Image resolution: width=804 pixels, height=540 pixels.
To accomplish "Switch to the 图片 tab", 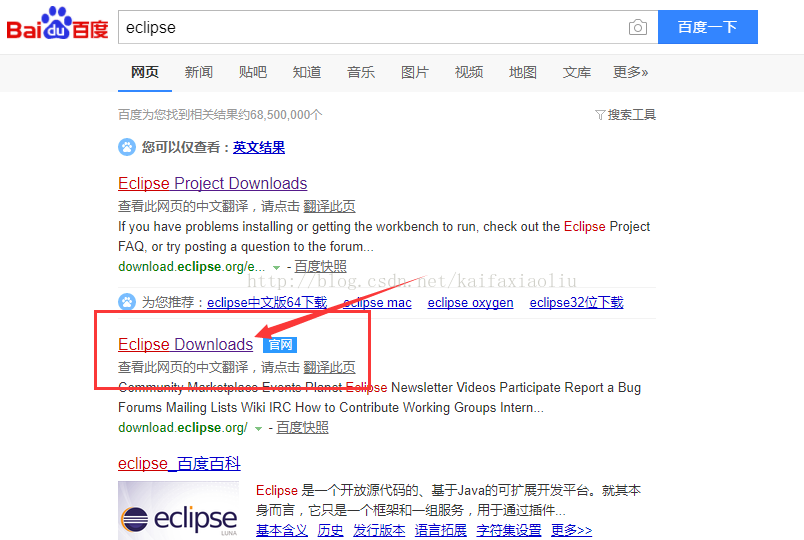I will tap(415, 72).
